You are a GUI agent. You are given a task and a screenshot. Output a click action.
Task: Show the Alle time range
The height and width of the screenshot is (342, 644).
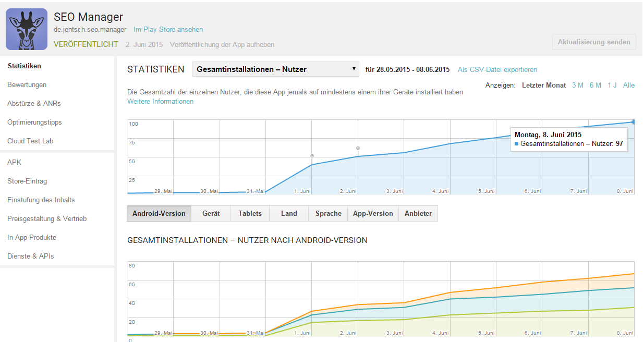(629, 85)
